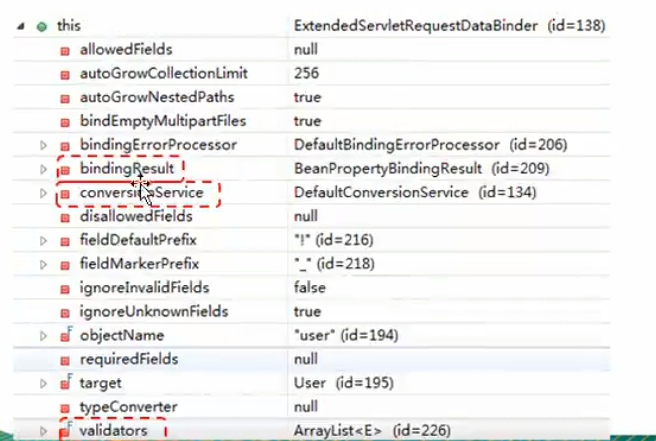Select the ignoreInvalidFields variable name
Viewport: 656px width, 441px height.
click(144, 288)
